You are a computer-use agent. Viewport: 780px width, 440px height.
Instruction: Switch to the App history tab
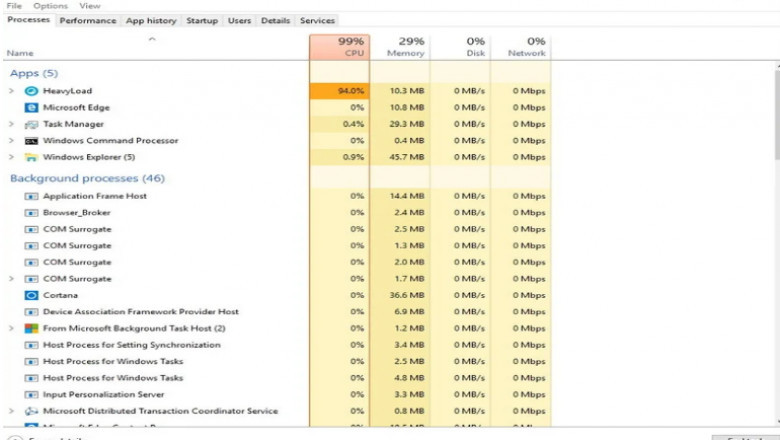point(151,20)
